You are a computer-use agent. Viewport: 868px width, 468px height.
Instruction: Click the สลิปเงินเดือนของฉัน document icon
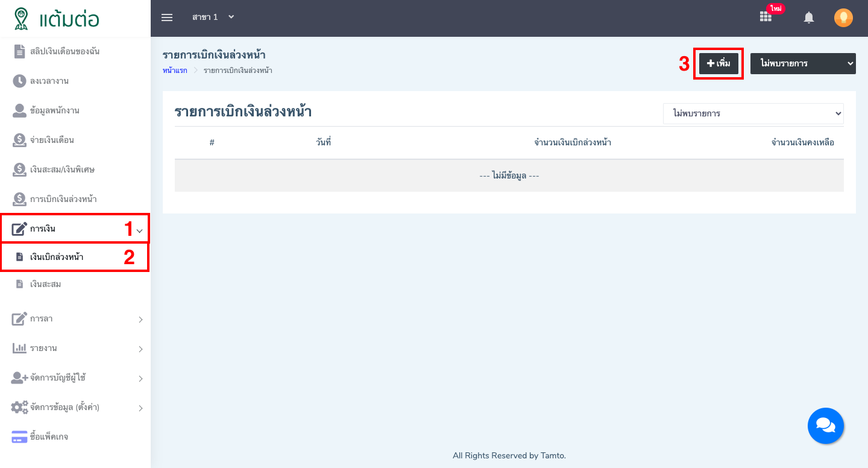[20, 51]
